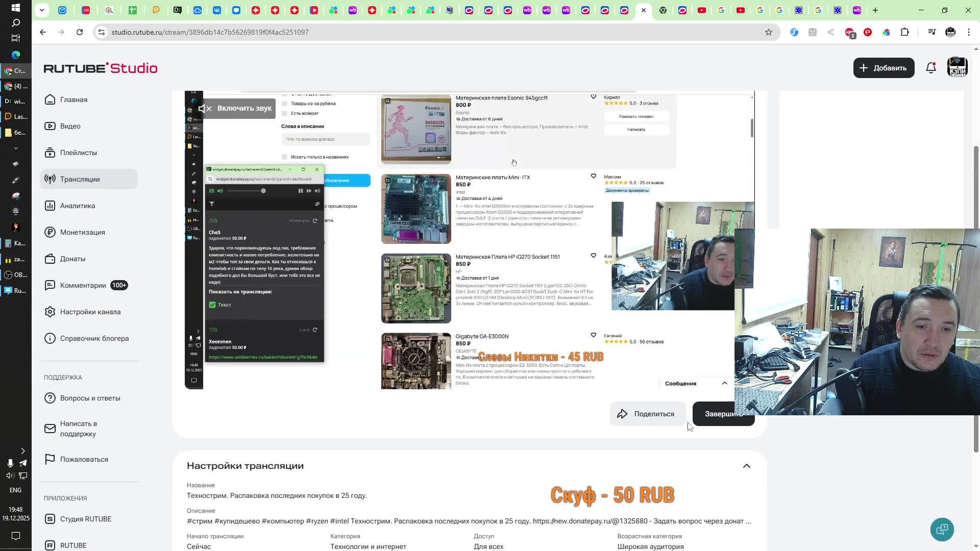Toggle the Текст checkbox in donation widget
The height and width of the screenshot is (551, 980).
212,305
